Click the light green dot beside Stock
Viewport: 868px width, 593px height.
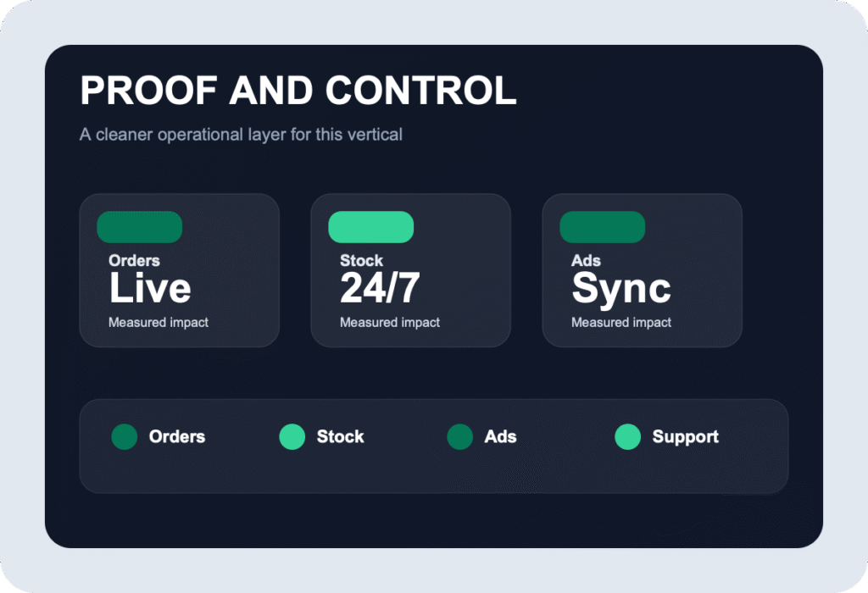(x=292, y=437)
